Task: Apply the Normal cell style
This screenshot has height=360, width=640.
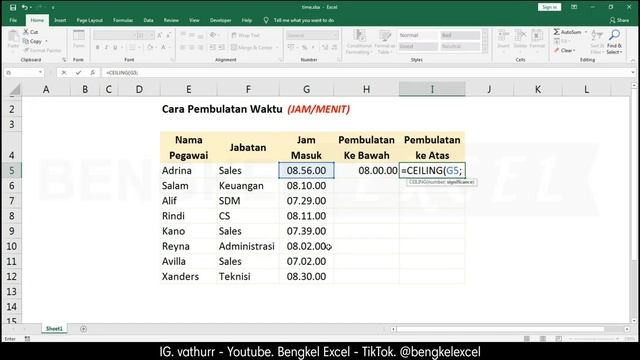Action: (x=418, y=36)
